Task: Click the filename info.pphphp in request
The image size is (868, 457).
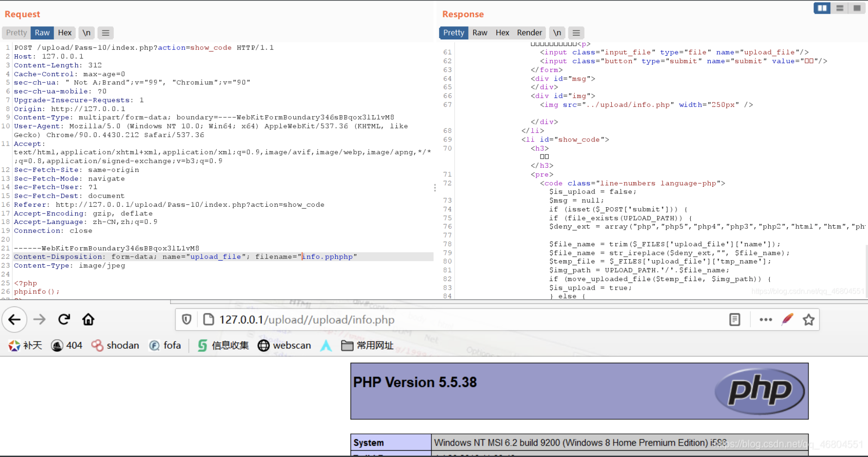Action: [x=327, y=257]
